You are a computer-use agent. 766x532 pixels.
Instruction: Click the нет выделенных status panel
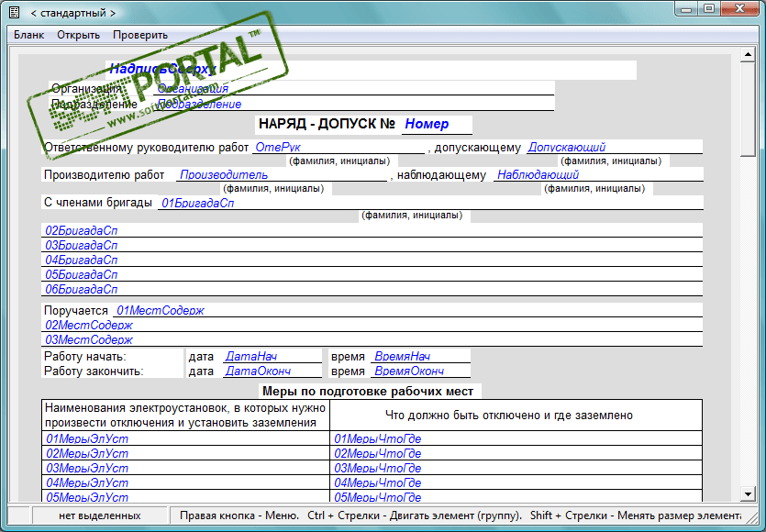100,515
